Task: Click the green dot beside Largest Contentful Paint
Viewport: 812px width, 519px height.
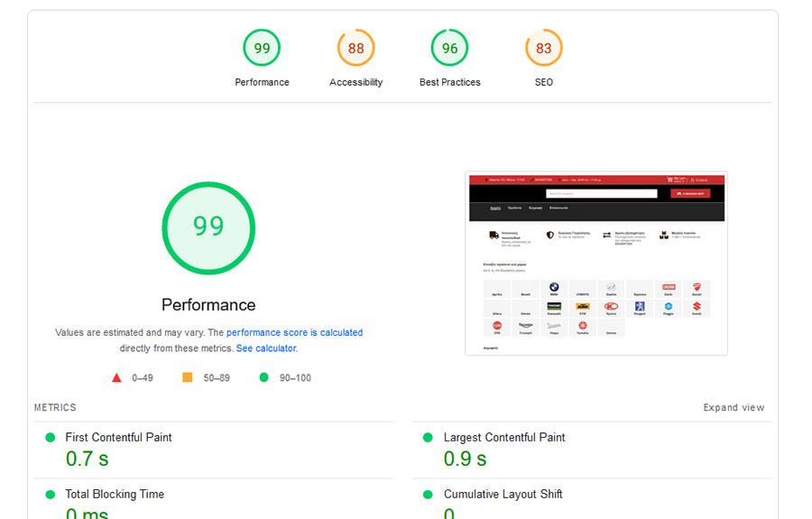Action: [x=428, y=438]
